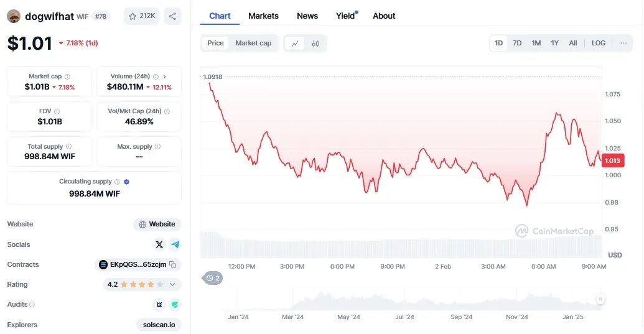Select the 7D time range
The height and width of the screenshot is (334, 644).
pos(517,43)
